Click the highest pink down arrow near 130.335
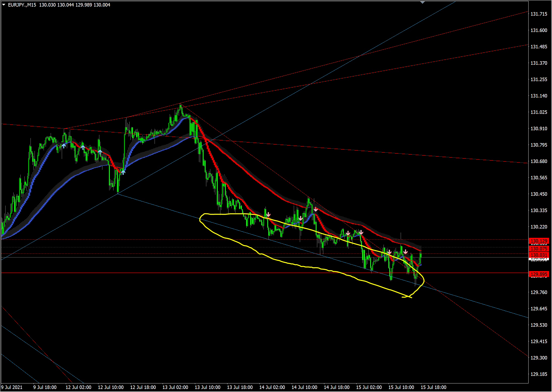552x392 pixels. click(316, 209)
